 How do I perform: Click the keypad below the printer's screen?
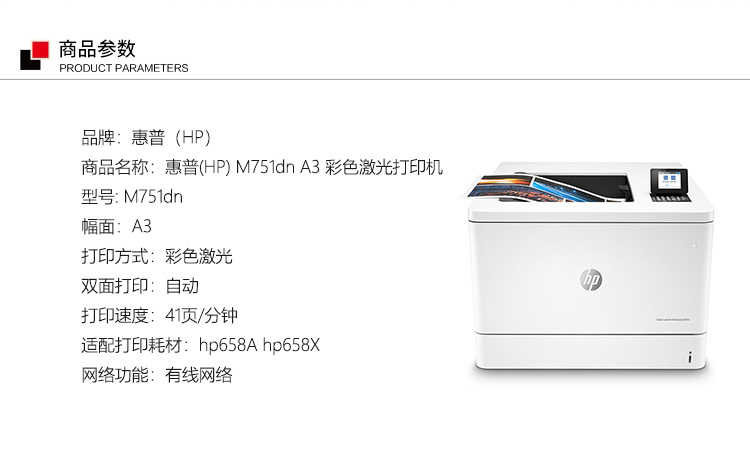670,197
